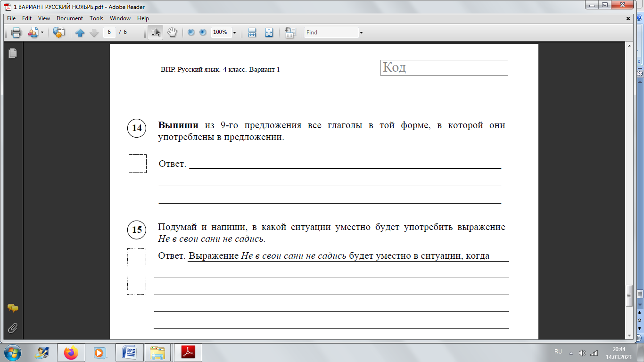This screenshot has height=362, width=644.
Task: Click the 100% zoom value field
Action: pos(221,32)
